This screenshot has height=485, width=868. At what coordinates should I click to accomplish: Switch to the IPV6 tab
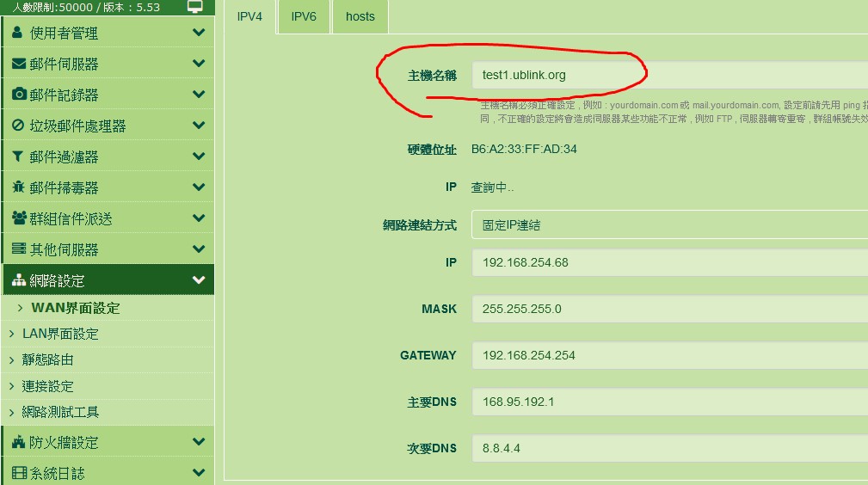(304, 16)
